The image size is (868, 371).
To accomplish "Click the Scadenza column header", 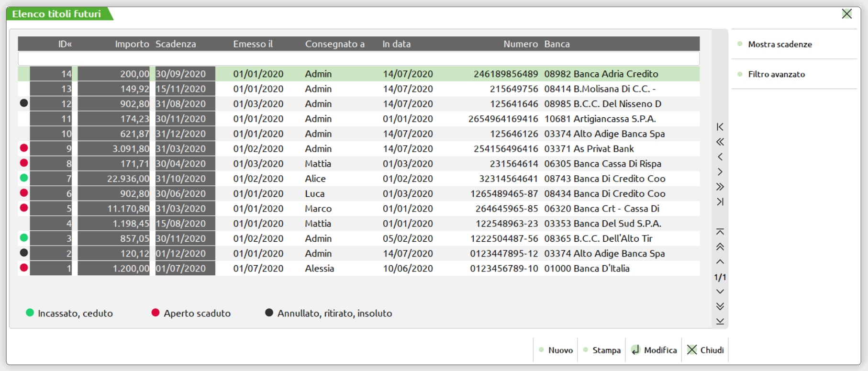I will coord(176,44).
